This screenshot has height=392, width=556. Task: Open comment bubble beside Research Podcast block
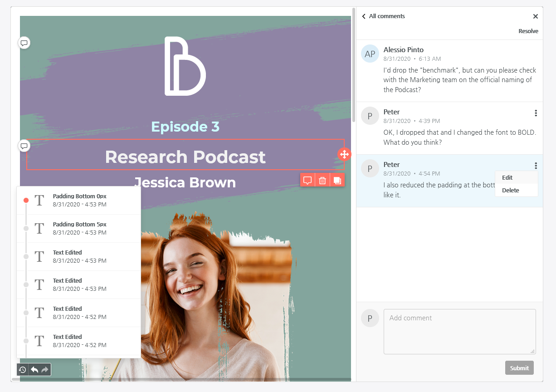24,146
